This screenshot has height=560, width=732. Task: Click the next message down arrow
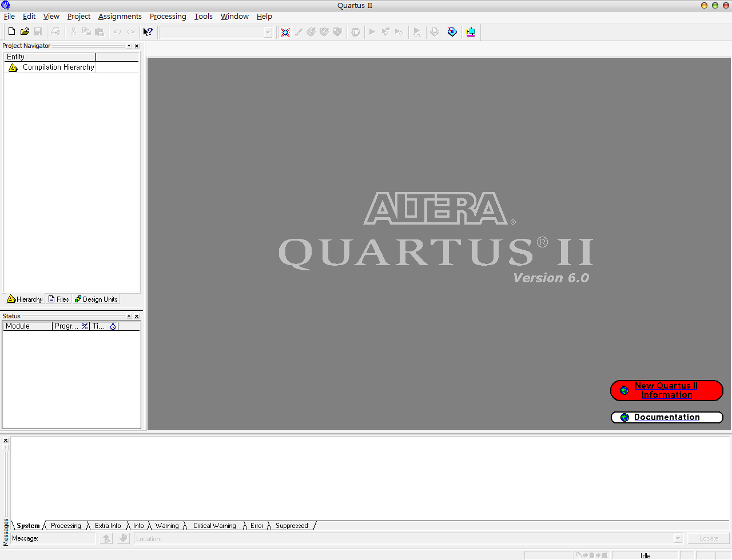pyautogui.click(x=124, y=538)
